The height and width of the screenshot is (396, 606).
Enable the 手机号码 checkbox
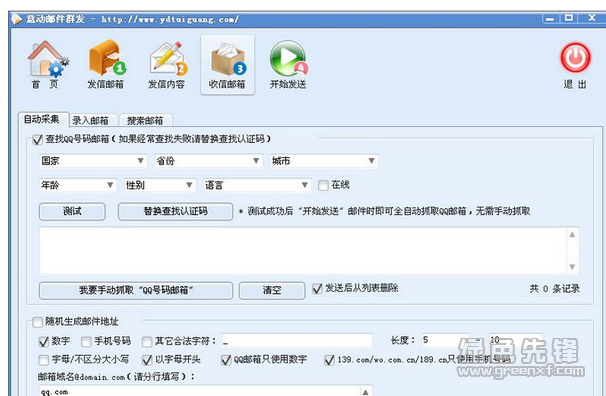pyautogui.click(x=86, y=342)
